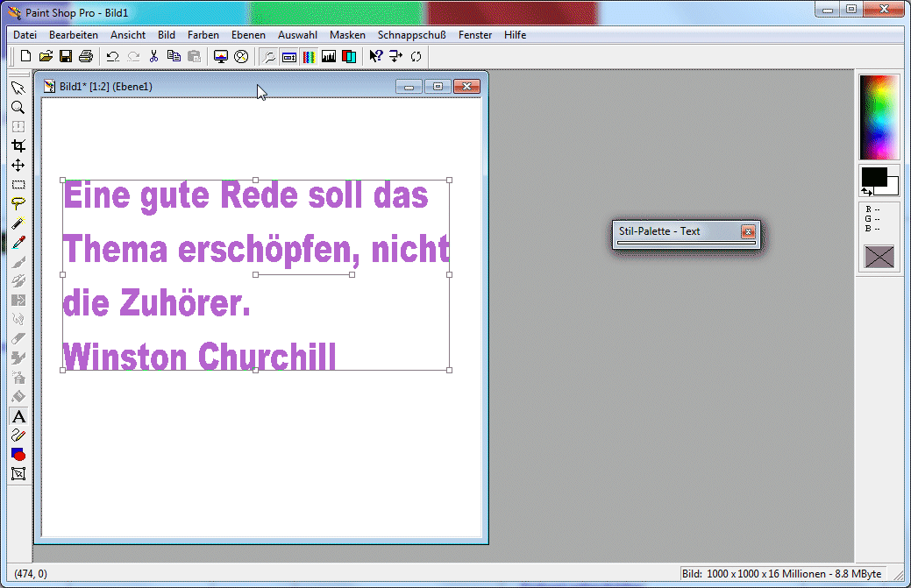Copy the selection using the copy icon

point(174,56)
